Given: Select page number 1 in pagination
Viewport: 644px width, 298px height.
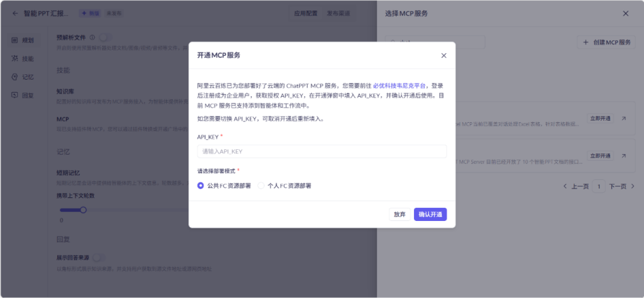Looking at the screenshot, I should click(599, 186).
